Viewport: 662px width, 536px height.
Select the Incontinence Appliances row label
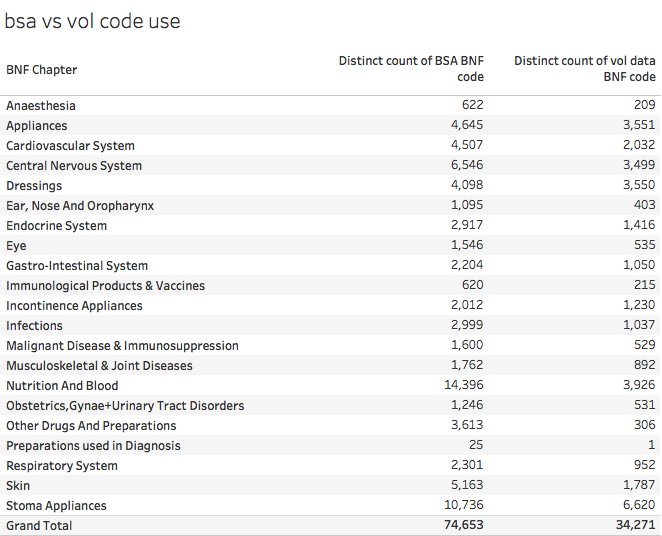[x=74, y=306]
